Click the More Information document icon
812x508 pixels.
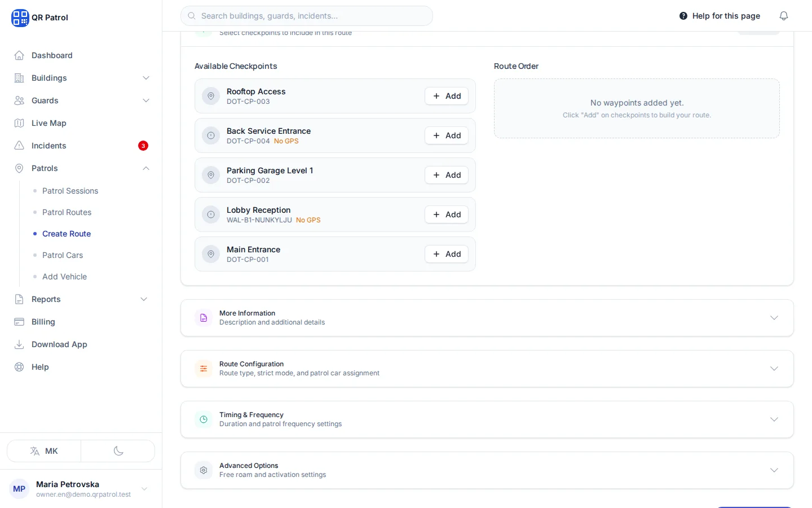[x=204, y=318]
